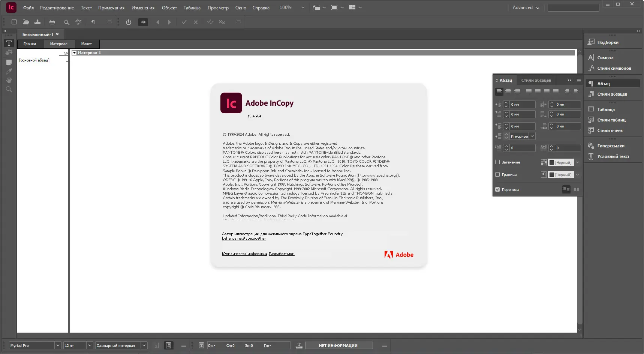644x354 pixels.
Task: Open Справка menu
Action: [261, 8]
